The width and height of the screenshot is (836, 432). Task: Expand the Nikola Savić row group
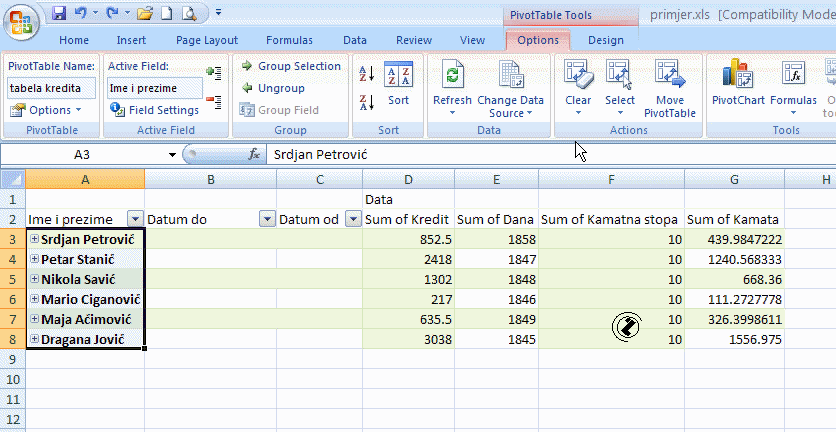click(x=35, y=279)
